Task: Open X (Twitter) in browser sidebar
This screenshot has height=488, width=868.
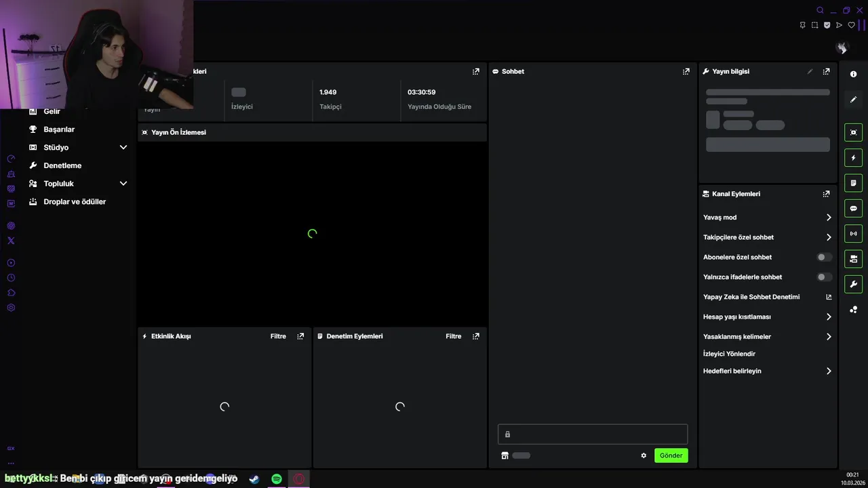Action: (11, 241)
